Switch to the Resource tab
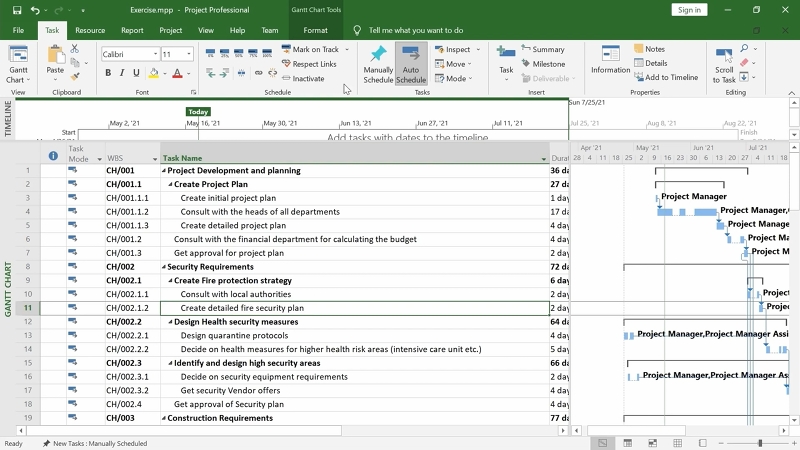 (x=90, y=30)
